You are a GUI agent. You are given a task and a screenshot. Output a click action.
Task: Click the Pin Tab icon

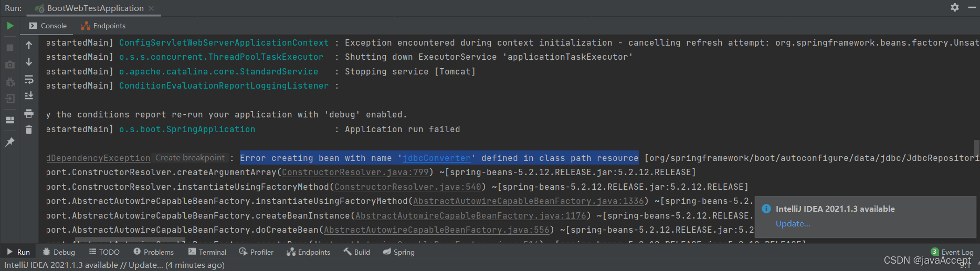click(x=10, y=142)
